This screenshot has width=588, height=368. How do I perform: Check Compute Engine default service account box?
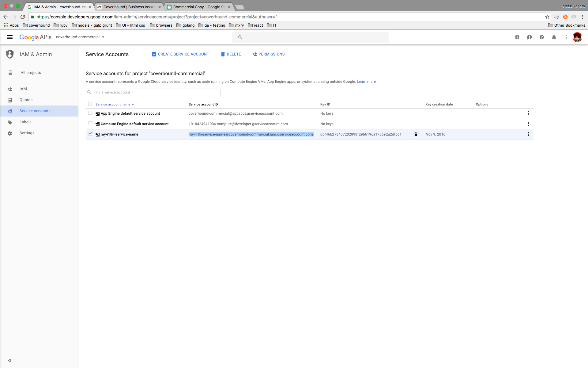[90, 123]
